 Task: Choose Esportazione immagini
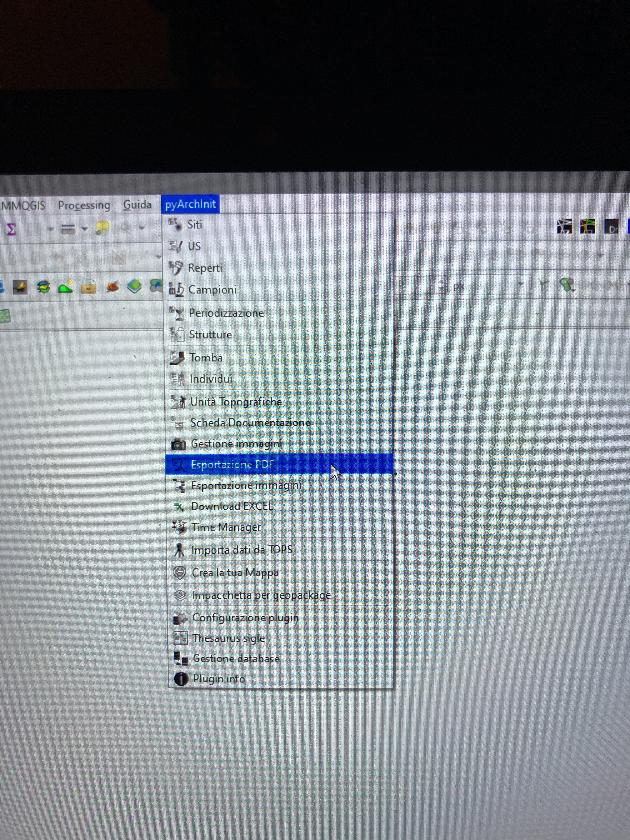[280, 485]
